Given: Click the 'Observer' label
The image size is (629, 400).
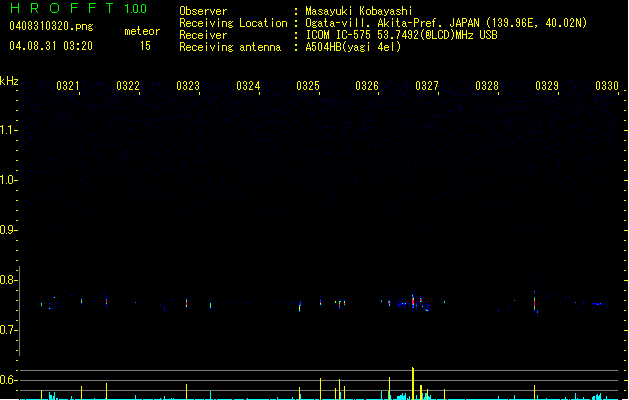Looking at the screenshot, I should click(x=203, y=11).
